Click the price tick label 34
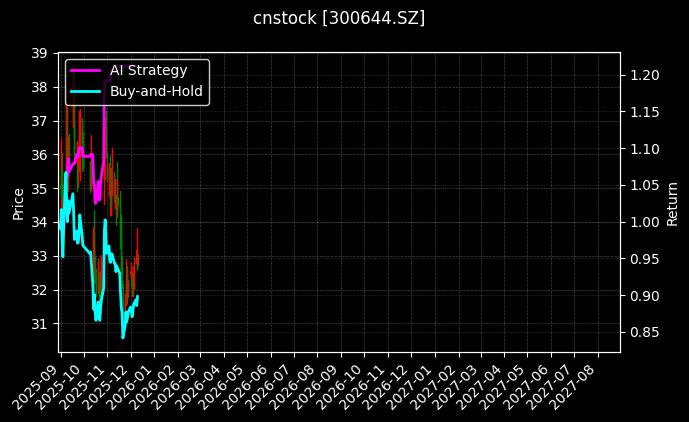689x422 pixels. [x=39, y=222]
